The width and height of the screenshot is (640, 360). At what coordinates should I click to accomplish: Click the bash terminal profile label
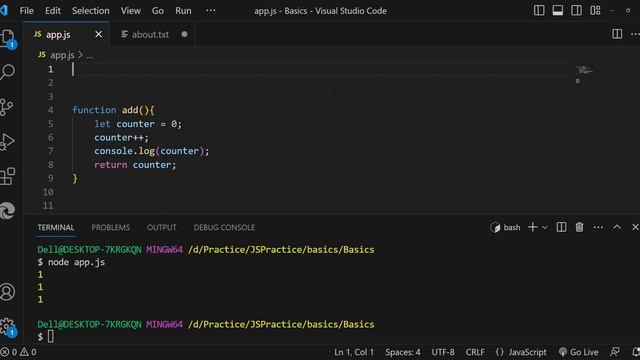coord(505,227)
